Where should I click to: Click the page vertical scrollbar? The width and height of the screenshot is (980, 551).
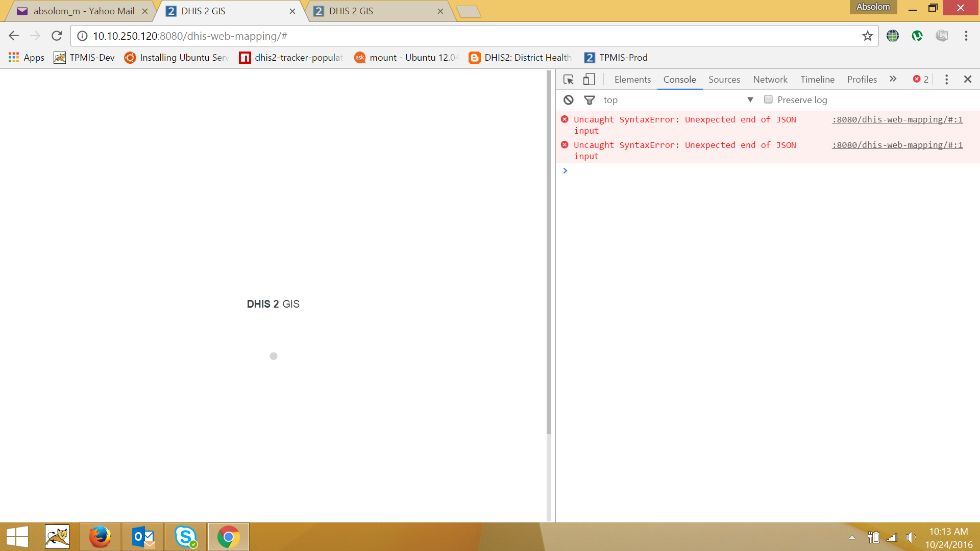pyautogui.click(x=549, y=255)
